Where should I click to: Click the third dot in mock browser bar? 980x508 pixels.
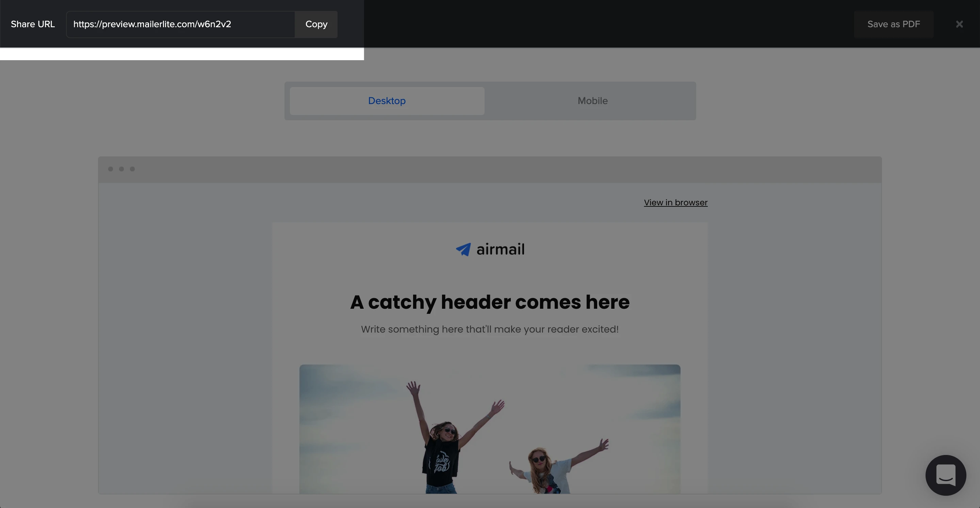(132, 169)
